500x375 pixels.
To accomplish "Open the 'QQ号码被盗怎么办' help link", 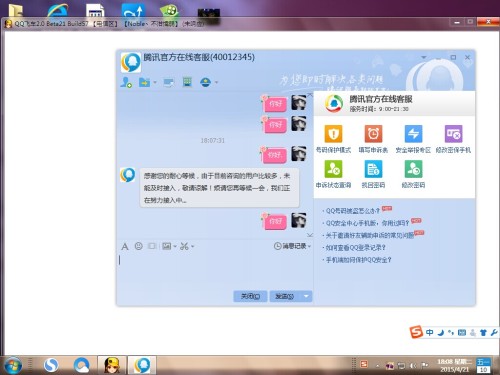I will point(353,211).
